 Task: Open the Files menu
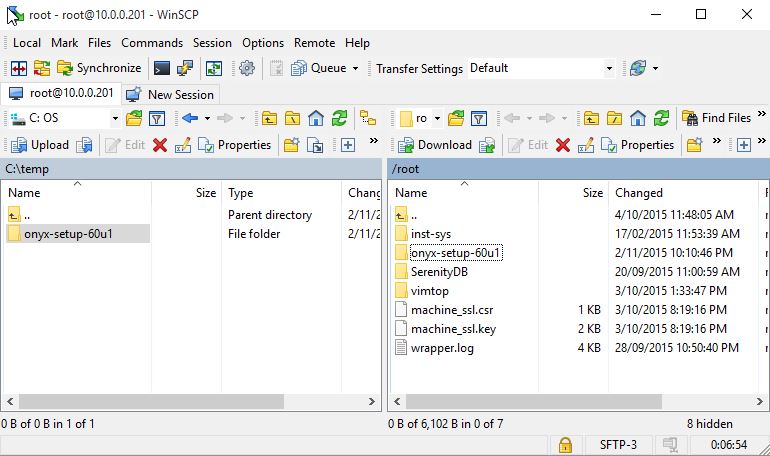click(x=99, y=43)
